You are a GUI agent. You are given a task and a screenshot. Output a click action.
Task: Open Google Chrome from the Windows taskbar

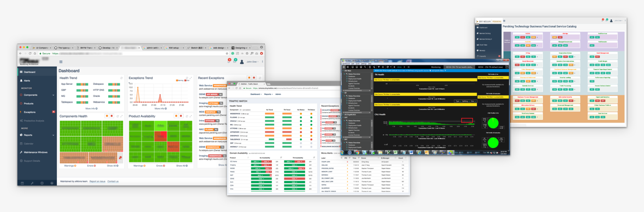[x=357, y=152]
